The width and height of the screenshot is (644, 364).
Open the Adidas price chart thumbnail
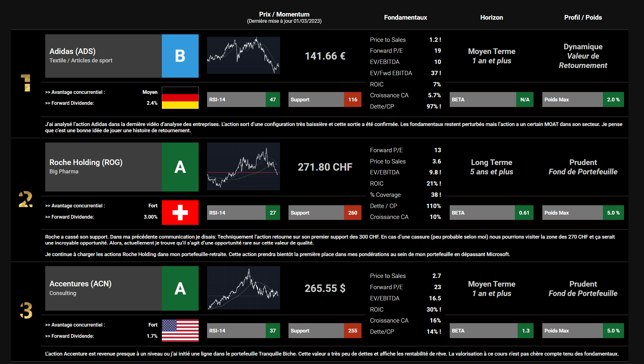pos(243,55)
